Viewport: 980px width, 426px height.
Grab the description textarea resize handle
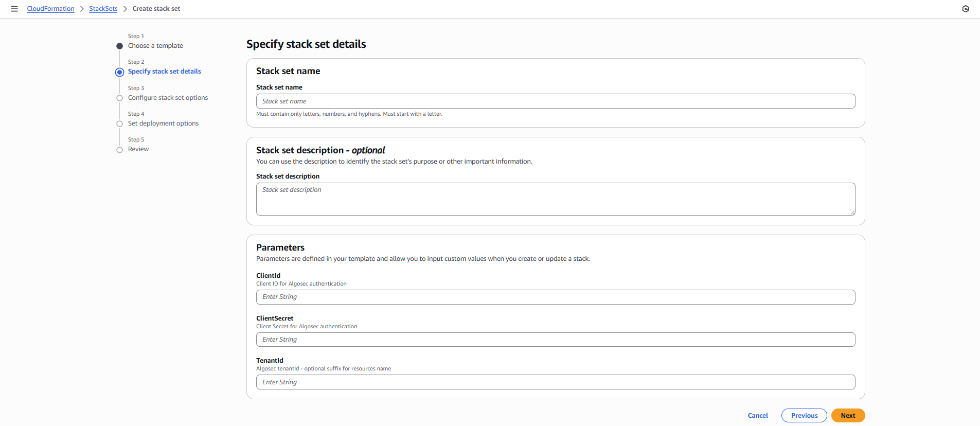852,212
